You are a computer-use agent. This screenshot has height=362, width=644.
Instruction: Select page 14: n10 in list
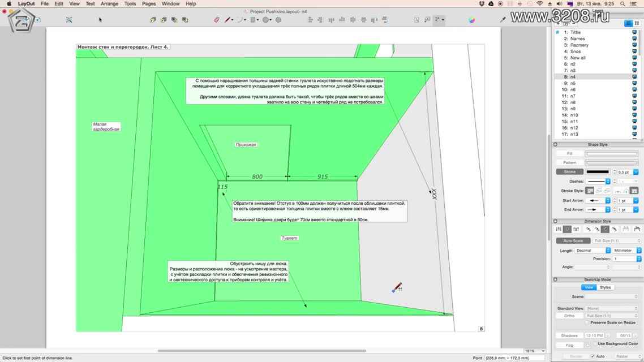pyautogui.click(x=595, y=115)
